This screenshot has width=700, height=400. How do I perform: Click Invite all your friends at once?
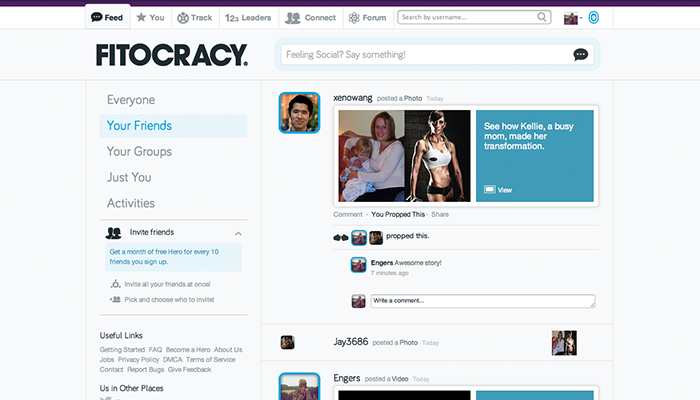pos(167,284)
